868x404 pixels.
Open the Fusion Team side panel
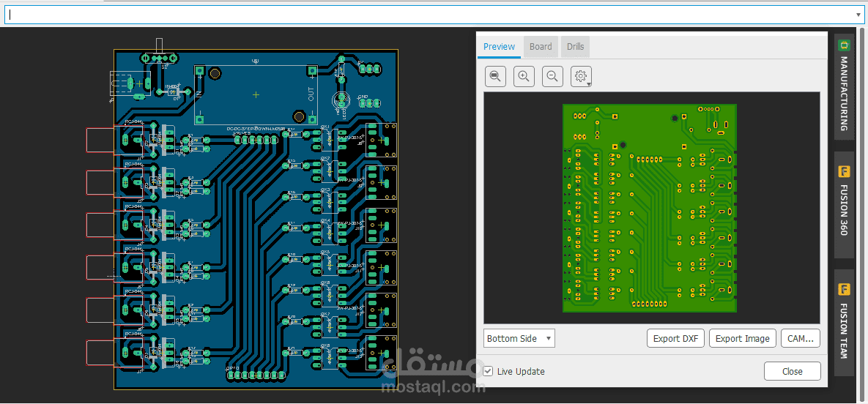(x=845, y=323)
